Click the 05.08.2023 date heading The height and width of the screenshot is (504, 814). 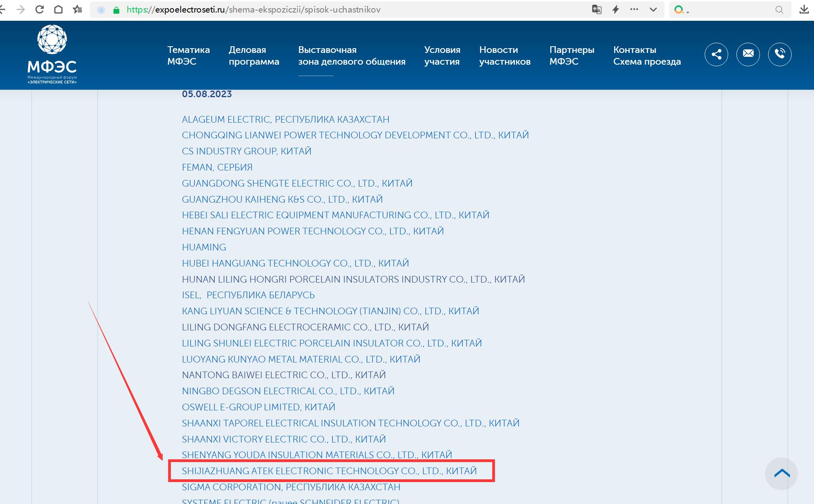point(207,94)
